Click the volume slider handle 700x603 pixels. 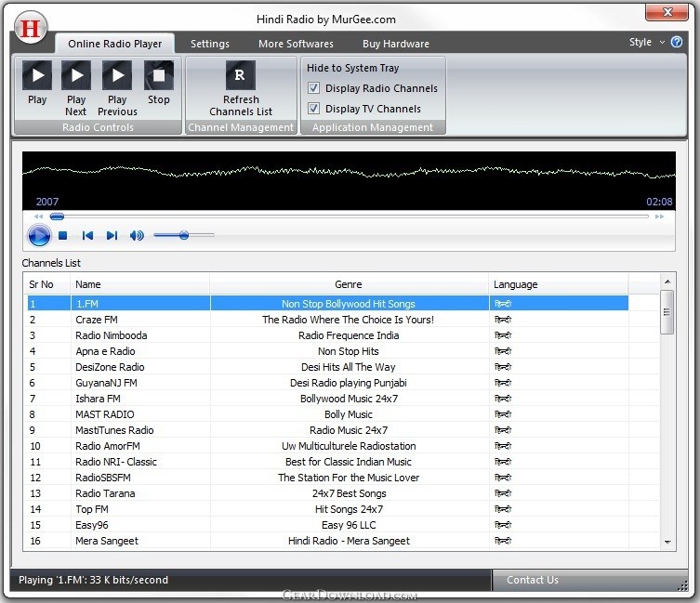pos(184,235)
